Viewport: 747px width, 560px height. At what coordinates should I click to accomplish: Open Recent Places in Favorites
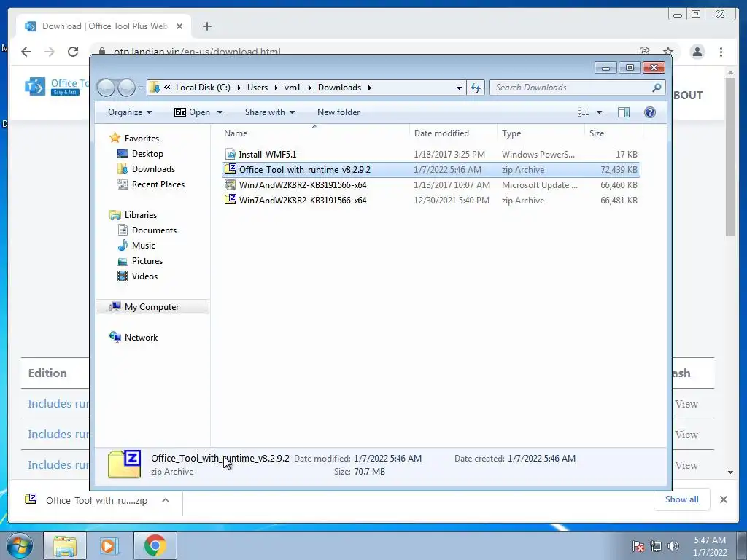[158, 184]
